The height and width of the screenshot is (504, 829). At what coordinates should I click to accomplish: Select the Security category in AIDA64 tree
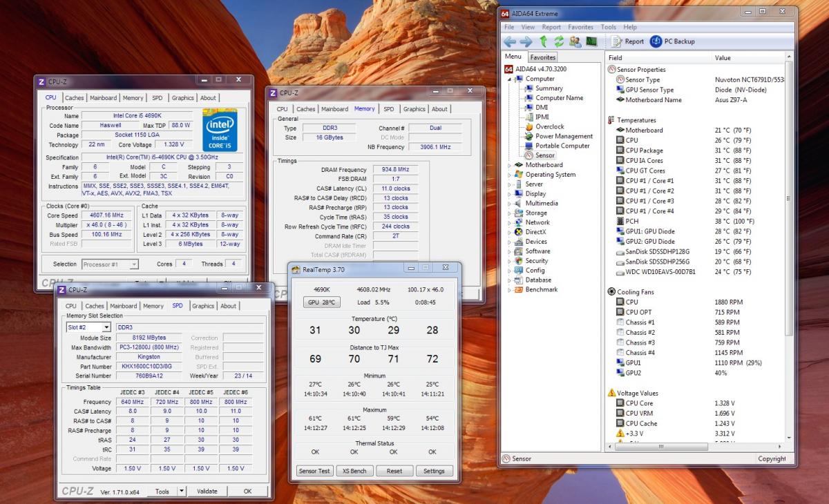531,261
